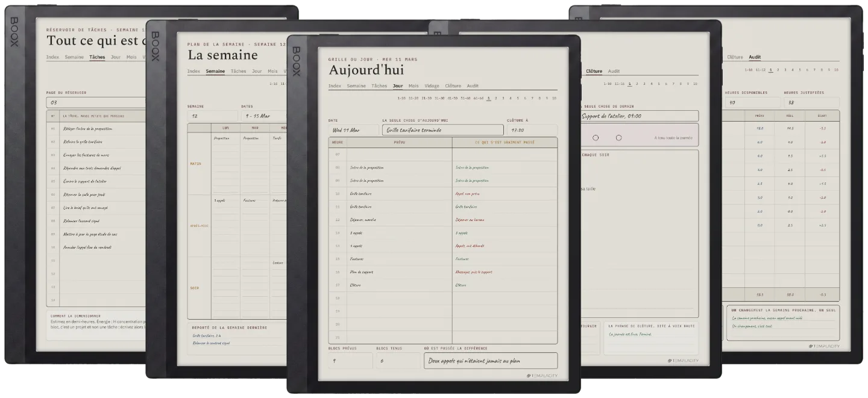Select the left empty circle on Clôture page
This screenshot has width=868, height=398.
[x=596, y=138]
